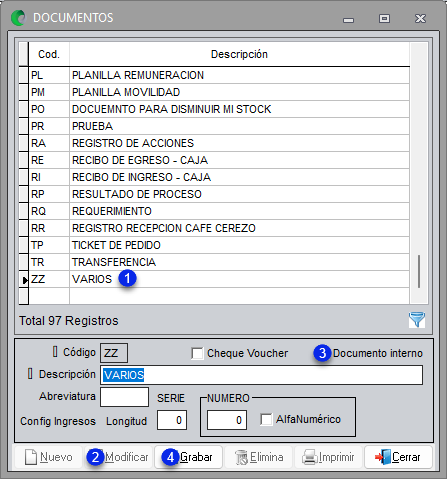Open the filter funnel icon
Image resolution: width=447 pixels, height=479 pixels.
417,320
